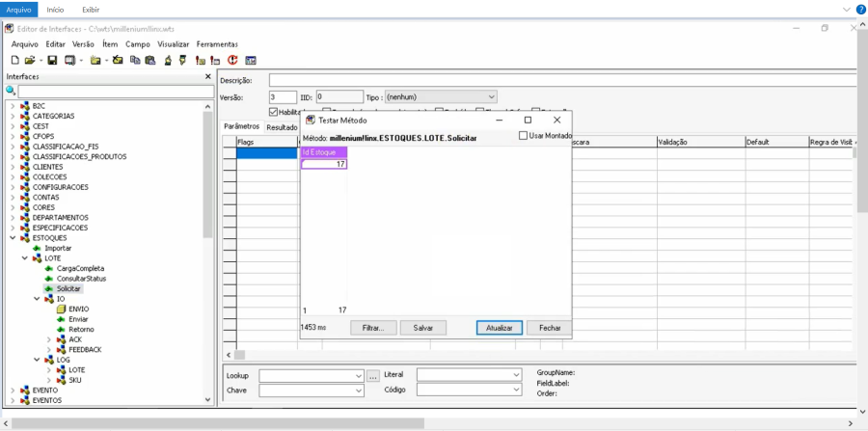
Task: Switch to the Resultado tab
Action: [282, 127]
